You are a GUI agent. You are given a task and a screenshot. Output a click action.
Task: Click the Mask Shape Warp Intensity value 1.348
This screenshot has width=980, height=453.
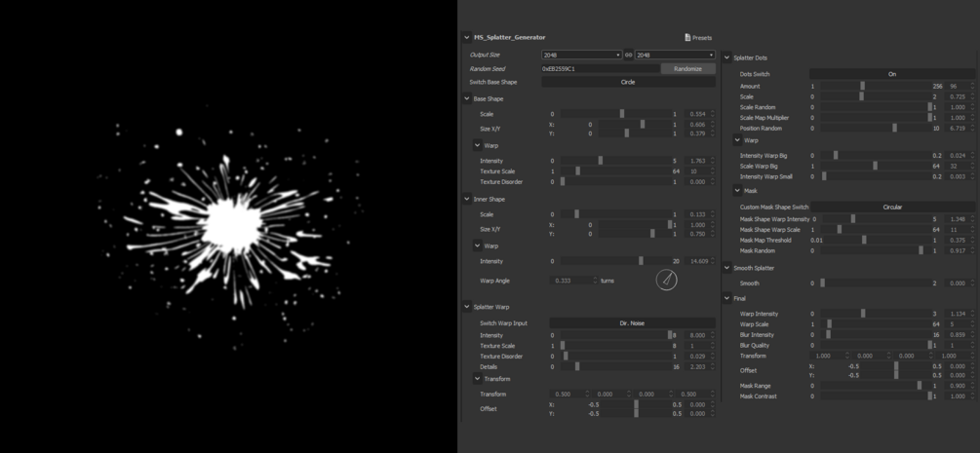(x=957, y=219)
